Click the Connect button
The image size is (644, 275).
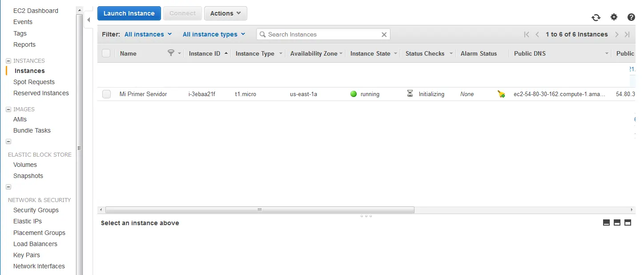click(182, 13)
